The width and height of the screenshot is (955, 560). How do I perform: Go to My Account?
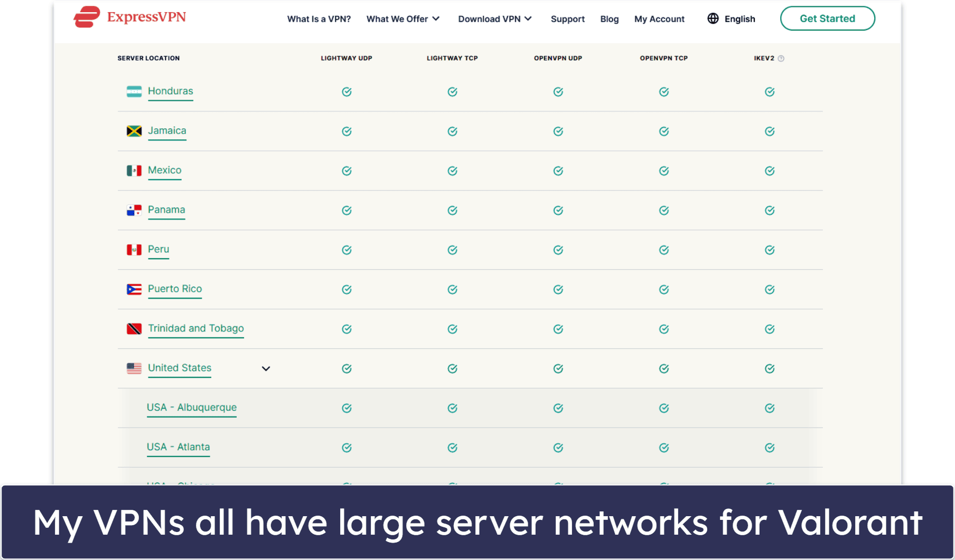point(659,19)
